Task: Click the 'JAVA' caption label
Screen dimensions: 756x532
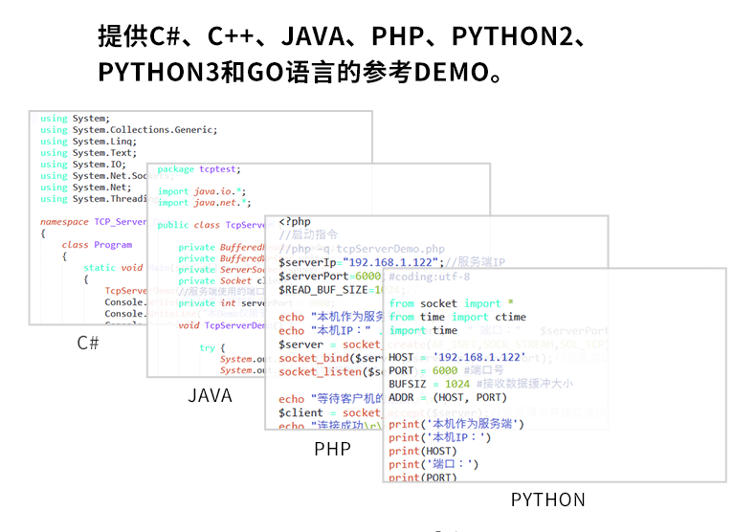Action: 210,395
